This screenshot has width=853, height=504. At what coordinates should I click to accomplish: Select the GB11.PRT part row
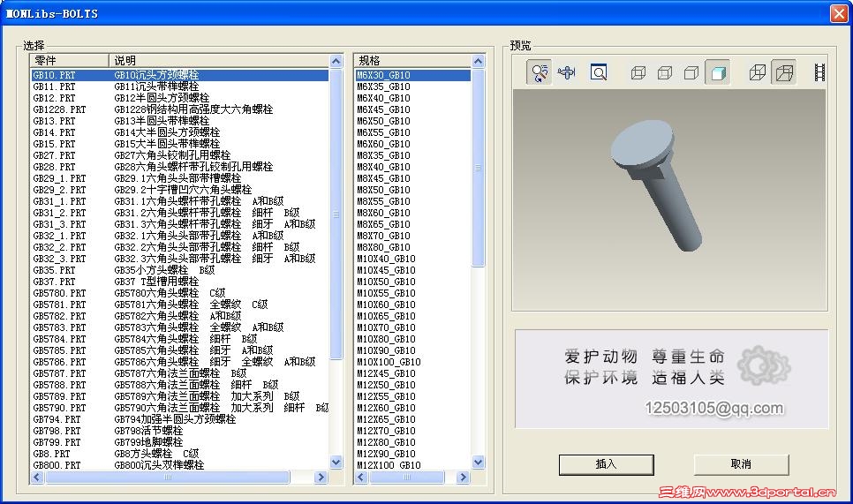[179, 87]
